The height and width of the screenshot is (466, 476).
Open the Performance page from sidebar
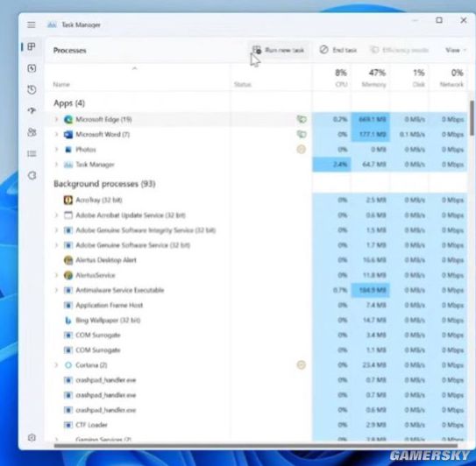(x=32, y=68)
